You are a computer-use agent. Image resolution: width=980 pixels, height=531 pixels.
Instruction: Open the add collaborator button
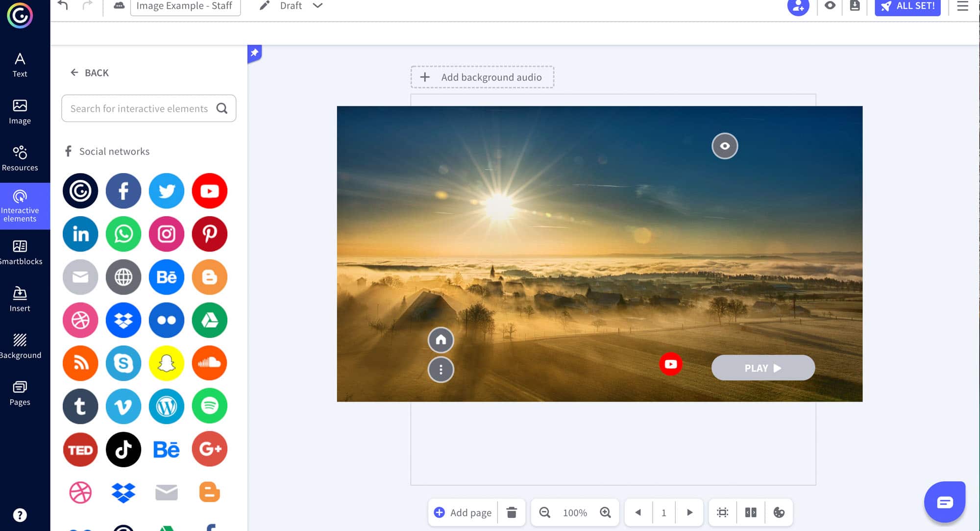(798, 7)
